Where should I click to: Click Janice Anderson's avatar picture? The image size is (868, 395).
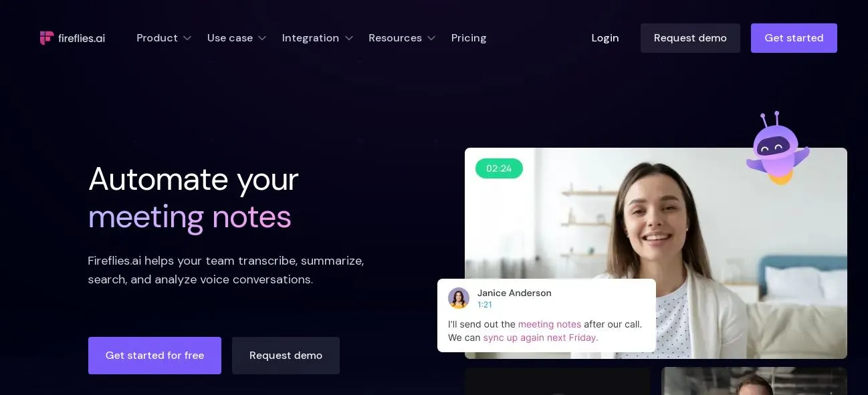pos(459,298)
